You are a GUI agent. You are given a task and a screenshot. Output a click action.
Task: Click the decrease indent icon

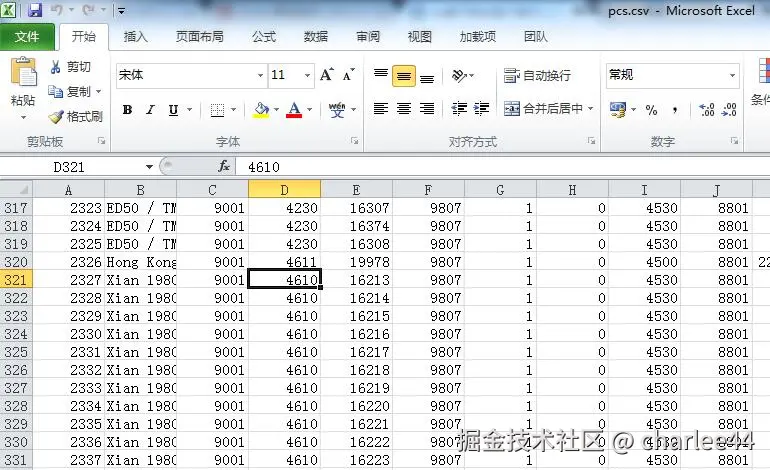click(459, 109)
